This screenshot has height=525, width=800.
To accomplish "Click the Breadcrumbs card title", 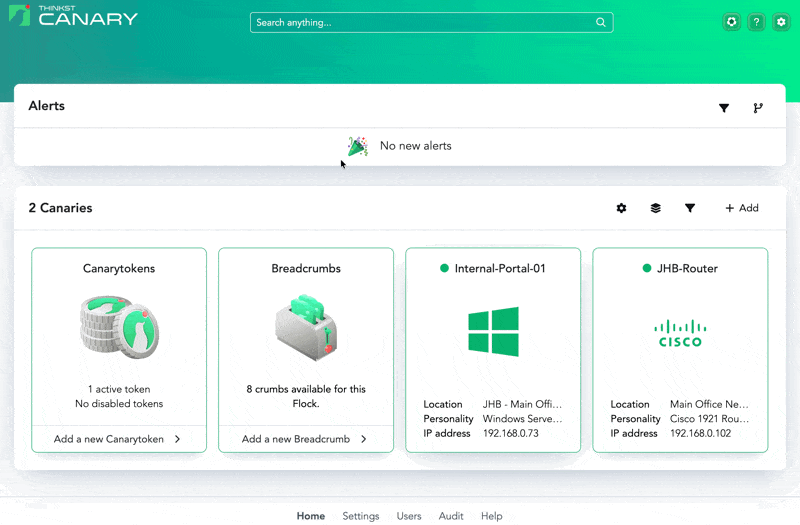I will coord(306,268).
